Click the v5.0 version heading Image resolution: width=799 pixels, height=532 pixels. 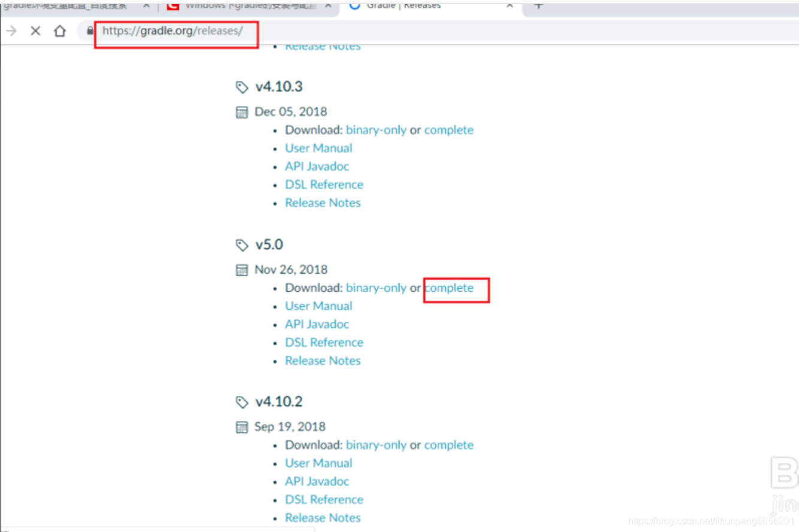click(269, 244)
